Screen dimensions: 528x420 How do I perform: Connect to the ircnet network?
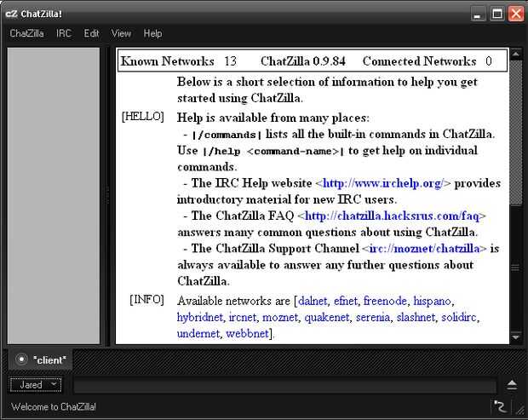242,317
